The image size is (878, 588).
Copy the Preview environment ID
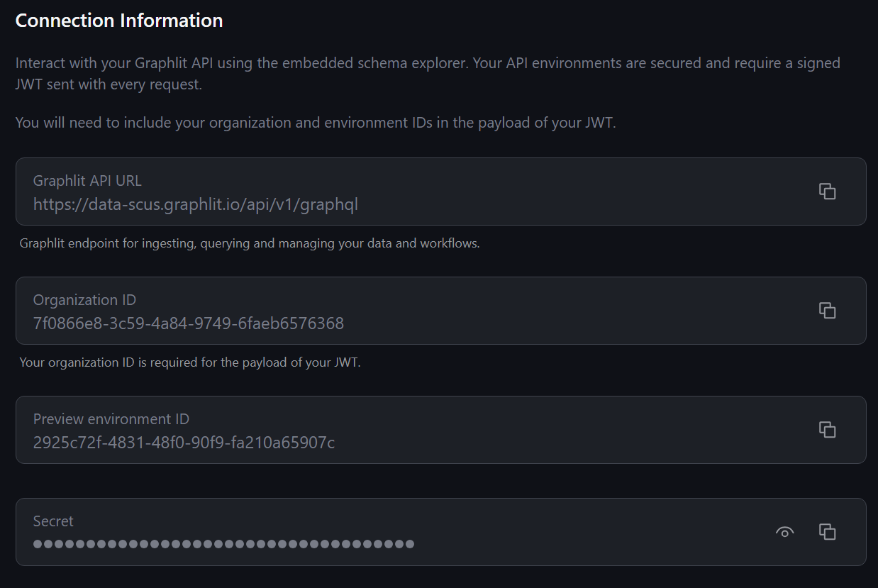coord(827,430)
